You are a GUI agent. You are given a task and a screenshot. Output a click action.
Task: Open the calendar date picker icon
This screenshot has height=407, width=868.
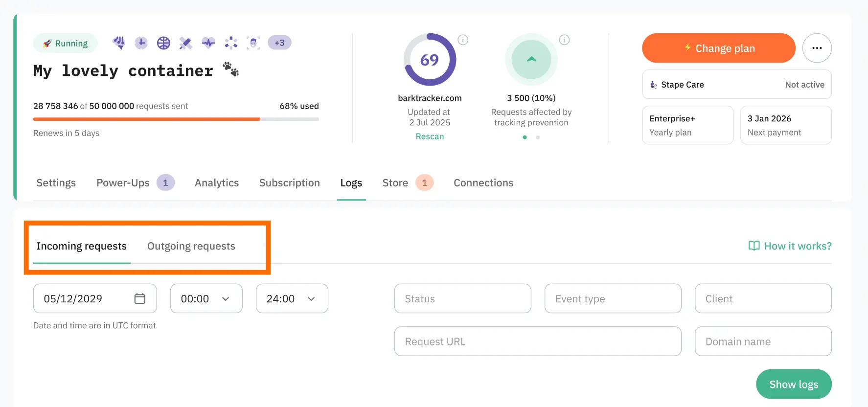tap(140, 298)
